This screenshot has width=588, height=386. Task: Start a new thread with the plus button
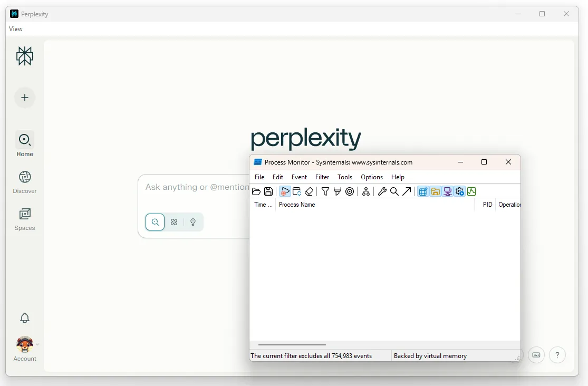(x=24, y=98)
